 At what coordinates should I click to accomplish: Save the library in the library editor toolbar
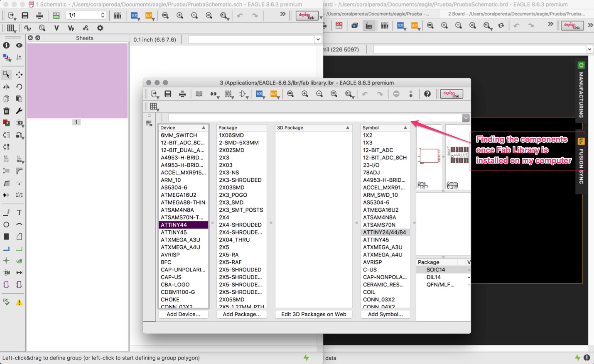(x=168, y=94)
